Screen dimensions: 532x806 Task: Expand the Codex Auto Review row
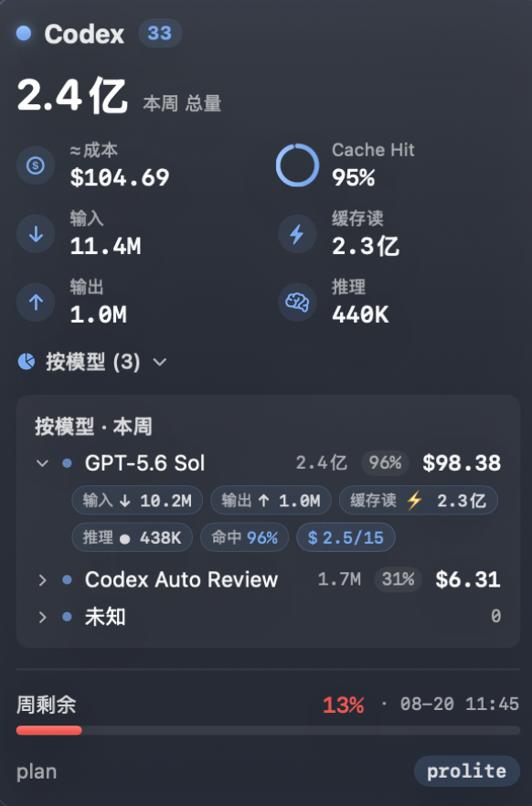pyautogui.click(x=43, y=580)
